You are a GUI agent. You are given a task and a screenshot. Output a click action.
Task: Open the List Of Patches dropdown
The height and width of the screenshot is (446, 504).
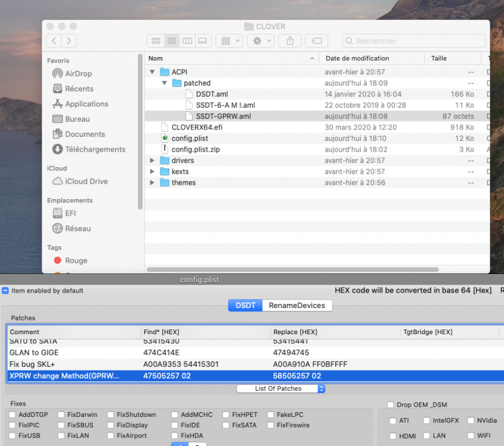point(281,388)
